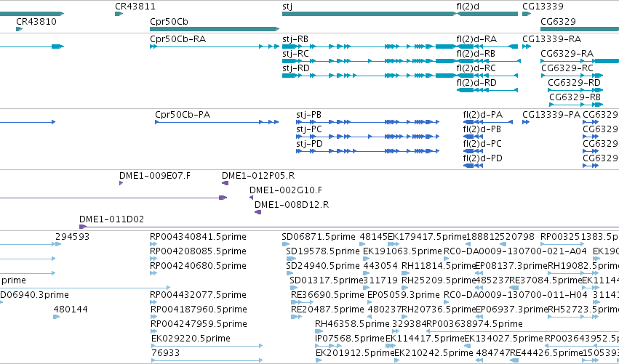Select the DME1-002G10.F feature label

point(286,190)
